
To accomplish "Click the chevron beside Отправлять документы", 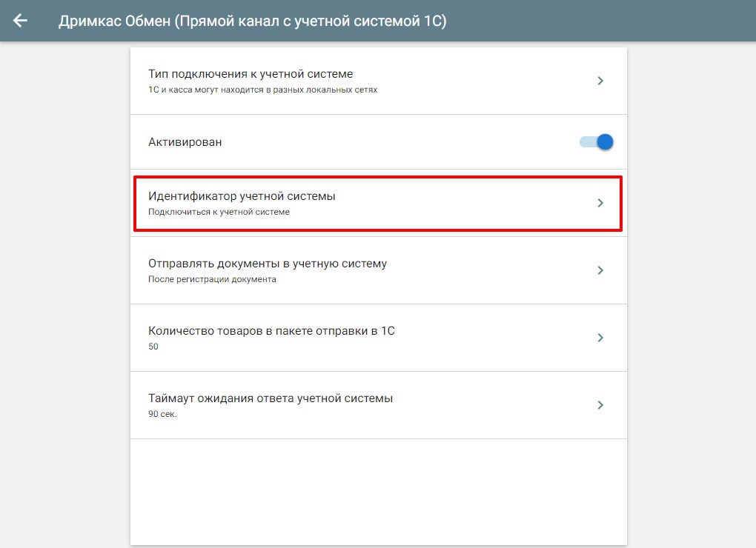I will (600, 270).
